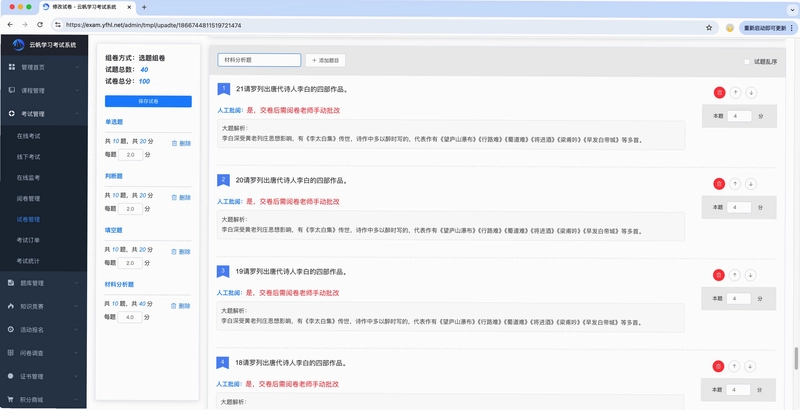Delete the 填空题 section

pyautogui.click(x=181, y=251)
